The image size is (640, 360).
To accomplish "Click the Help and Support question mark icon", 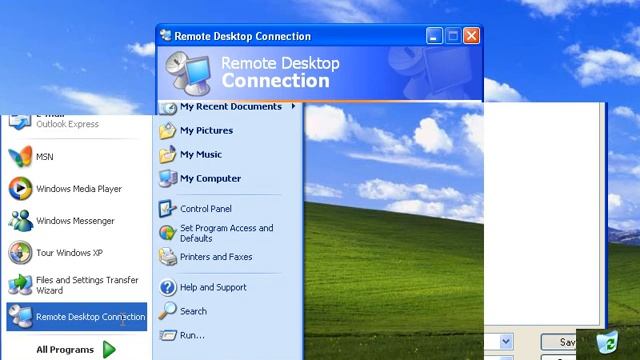I will [167, 287].
